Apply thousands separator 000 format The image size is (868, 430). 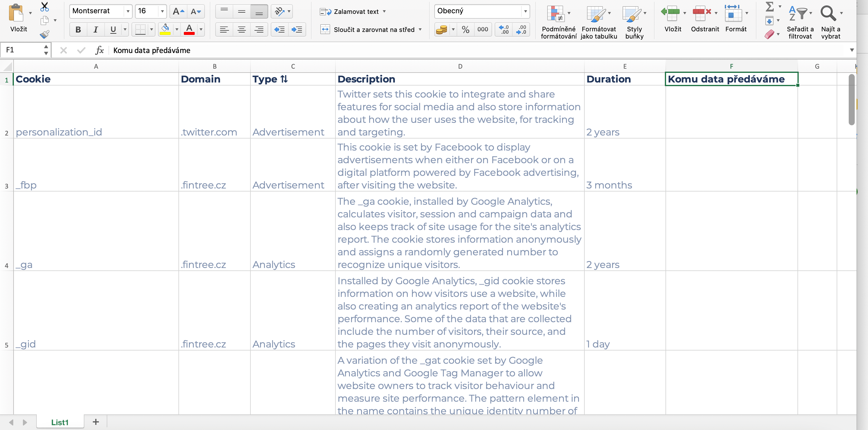coord(483,30)
